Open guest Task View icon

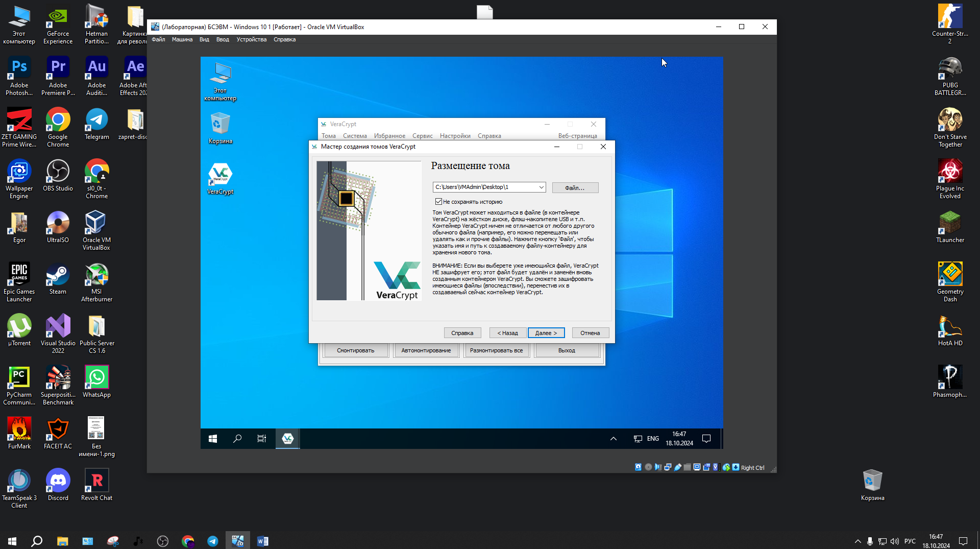[262, 439]
